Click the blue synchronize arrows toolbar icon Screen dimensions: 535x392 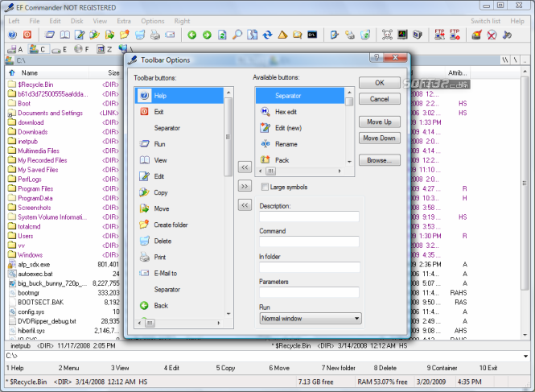(267, 35)
